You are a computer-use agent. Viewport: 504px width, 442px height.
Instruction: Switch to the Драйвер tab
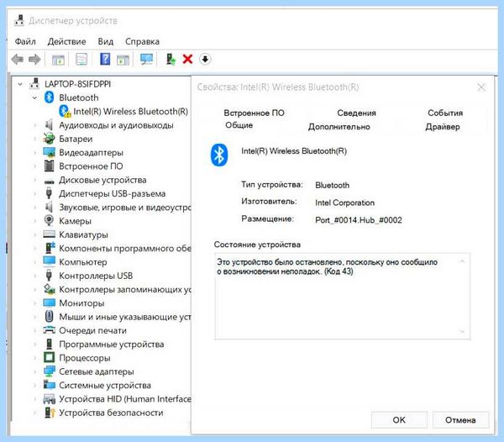pyautogui.click(x=443, y=126)
